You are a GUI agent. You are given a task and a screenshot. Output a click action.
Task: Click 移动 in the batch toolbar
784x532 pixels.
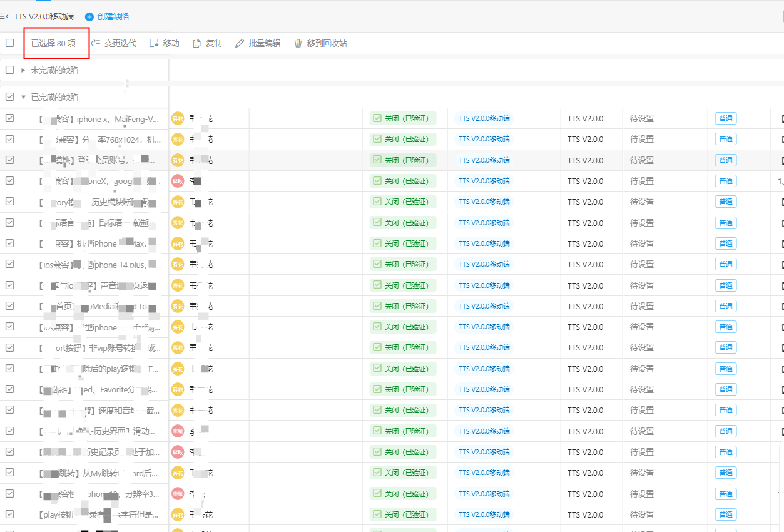coord(165,43)
